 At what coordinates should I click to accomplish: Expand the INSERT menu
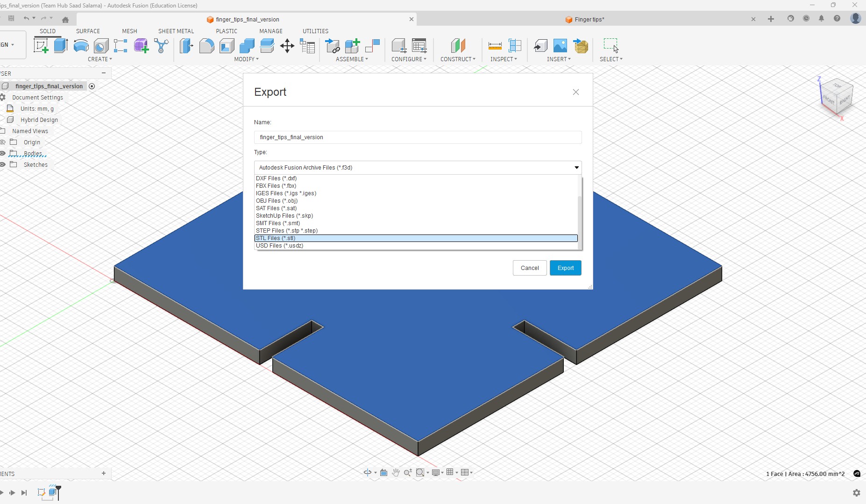(x=559, y=59)
